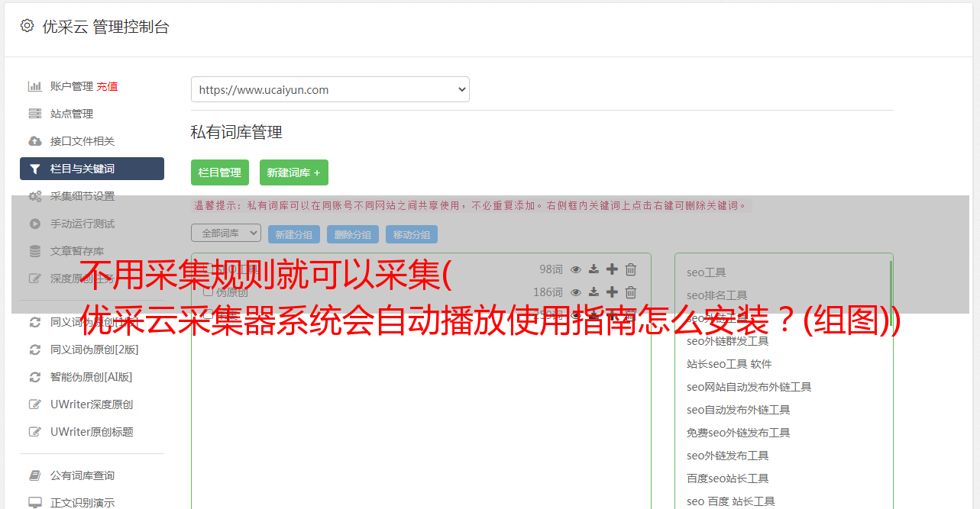Image resolution: width=980 pixels, height=509 pixels.
Task: Click the database icon for 文章暂存库
Action: pyautogui.click(x=34, y=251)
